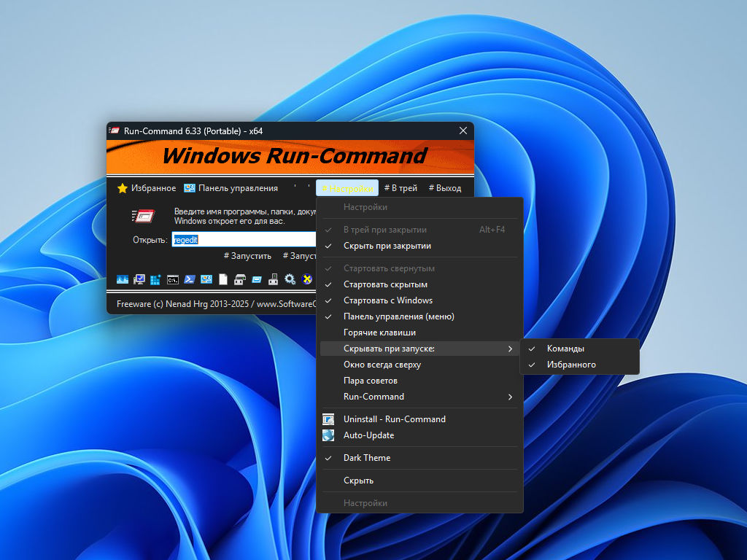Expand the Run-Command submenu
The height and width of the screenshot is (560, 747).
point(373,397)
